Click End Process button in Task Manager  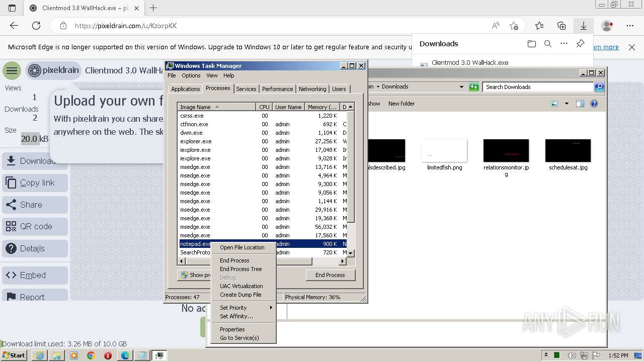330,275
